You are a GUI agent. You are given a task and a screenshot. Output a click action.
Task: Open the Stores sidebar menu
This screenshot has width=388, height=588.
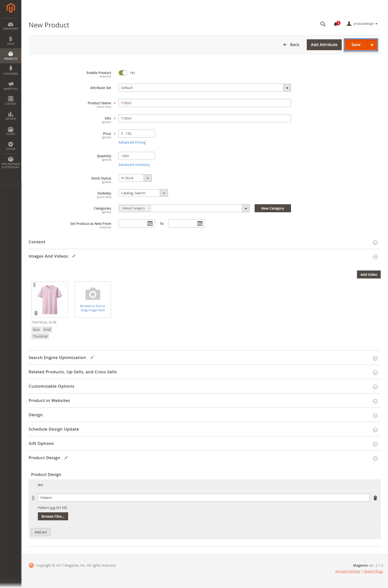pos(11,131)
